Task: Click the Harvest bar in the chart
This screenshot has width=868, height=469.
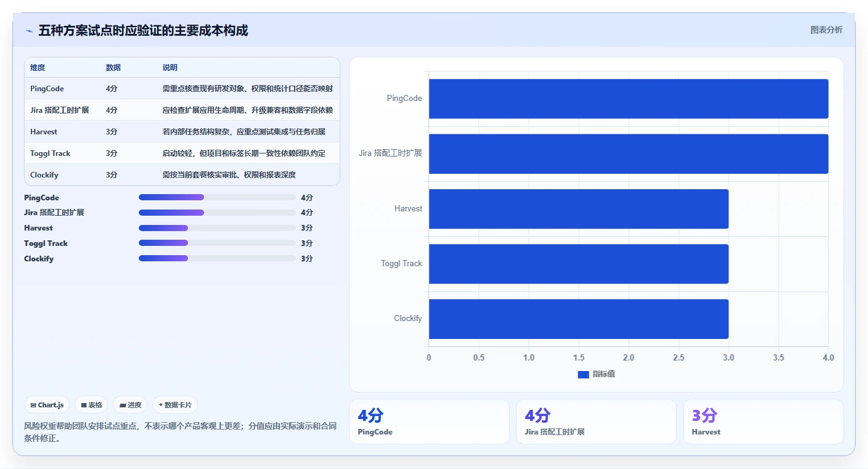Action: click(x=578, y=209)
